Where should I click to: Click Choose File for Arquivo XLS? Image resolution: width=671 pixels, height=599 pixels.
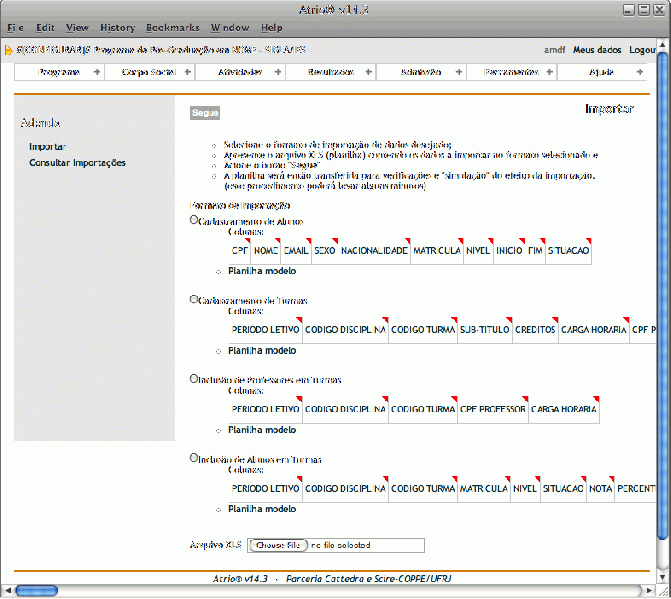pyautogui.click(x=278, y=545)
